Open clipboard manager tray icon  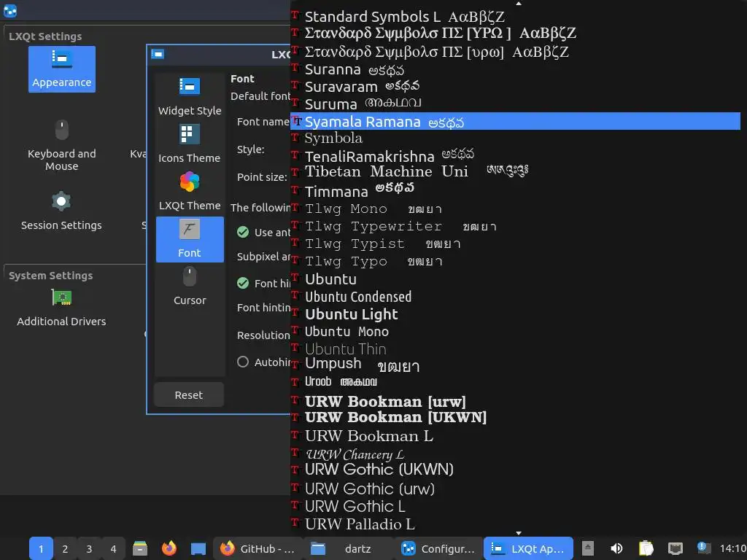(646, 548)
